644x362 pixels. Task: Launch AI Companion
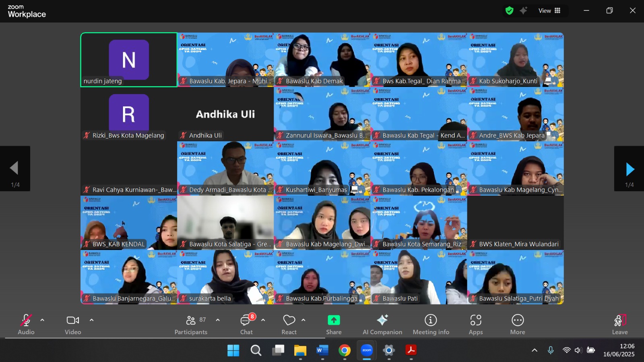click(x=382, y=324)
